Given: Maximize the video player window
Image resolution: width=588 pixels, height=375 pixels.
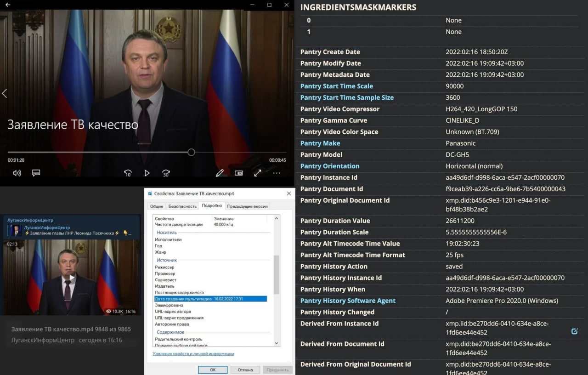Looking at the screenshot, I should [x=269, y=5].
